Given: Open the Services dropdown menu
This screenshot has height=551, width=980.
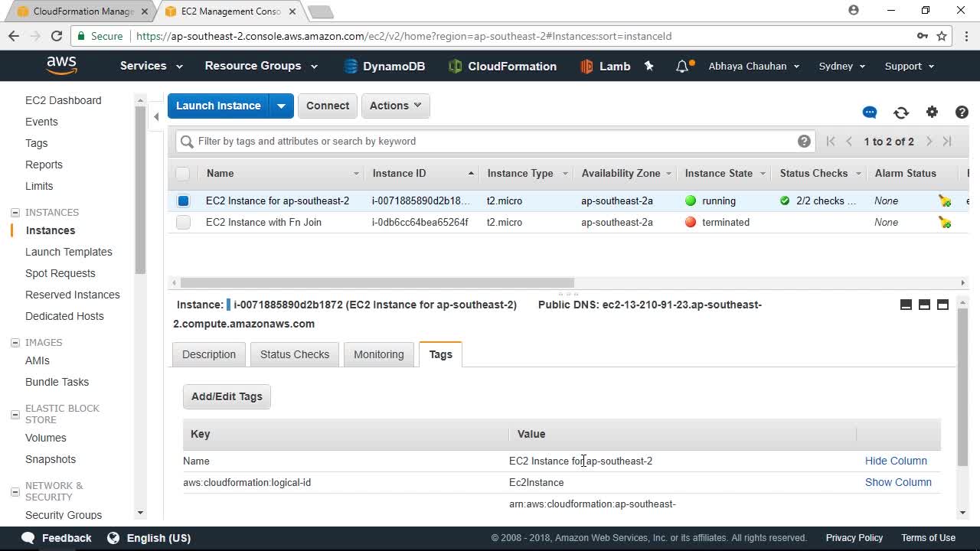Looking at the screenshot, I should pyautogui.click(x=151, y=66).
